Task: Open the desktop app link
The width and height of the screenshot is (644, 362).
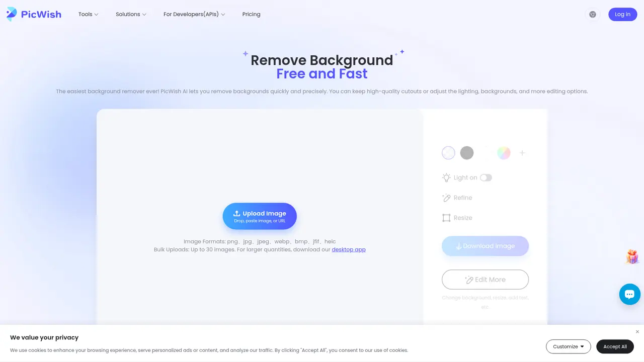Action: [349, 249]
